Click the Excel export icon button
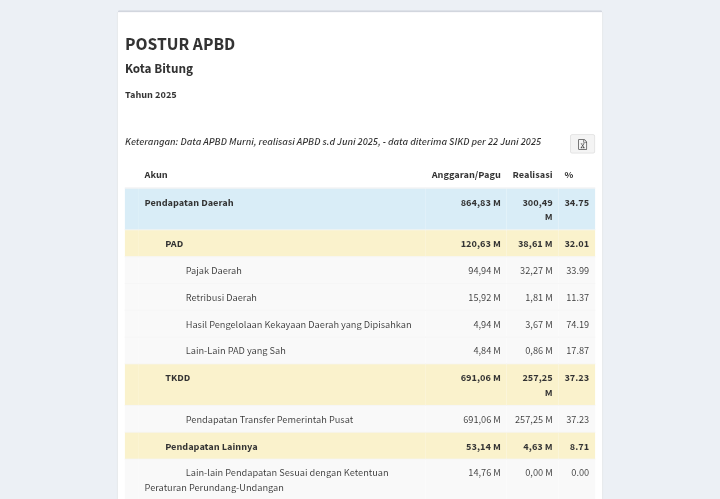The width and height of the screenshot is (720, 499). 582,144
